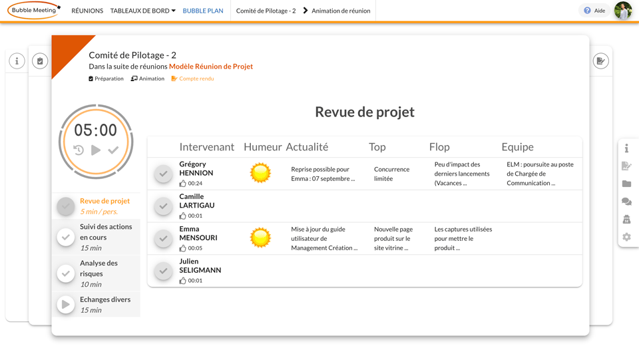This screenshot has height=364, width=639.
Task: Open the 'Peu d'impact des derniers lancements' cell
Action: point(462,174)
